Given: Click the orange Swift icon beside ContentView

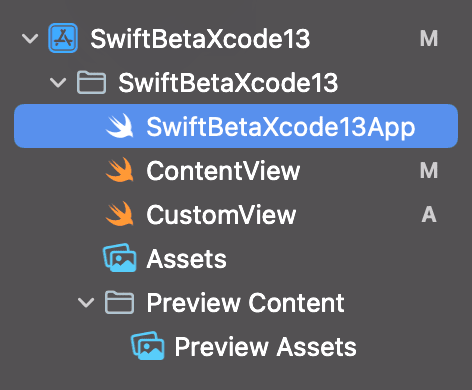Looking at the screenshot, I should [x=120, y=170].
